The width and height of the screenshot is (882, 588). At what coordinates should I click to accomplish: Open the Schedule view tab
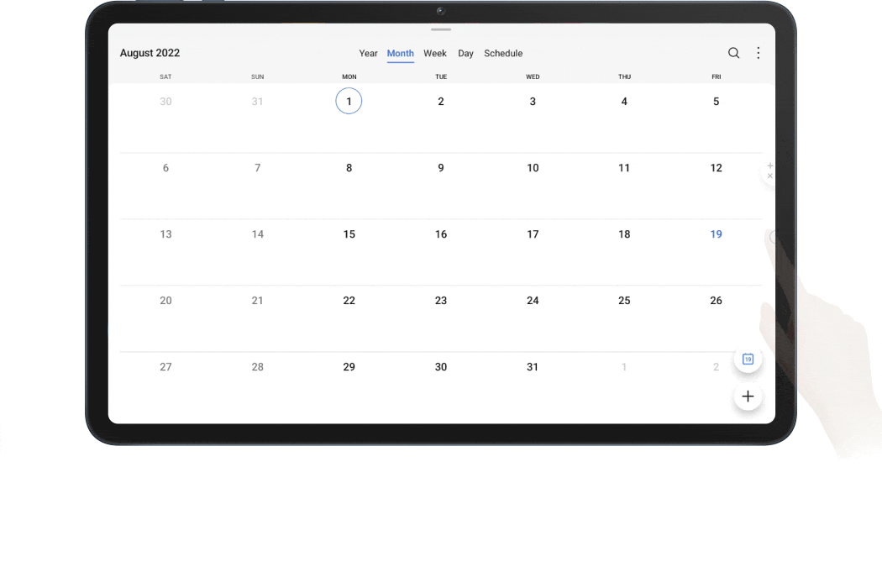tap(503, 54)
